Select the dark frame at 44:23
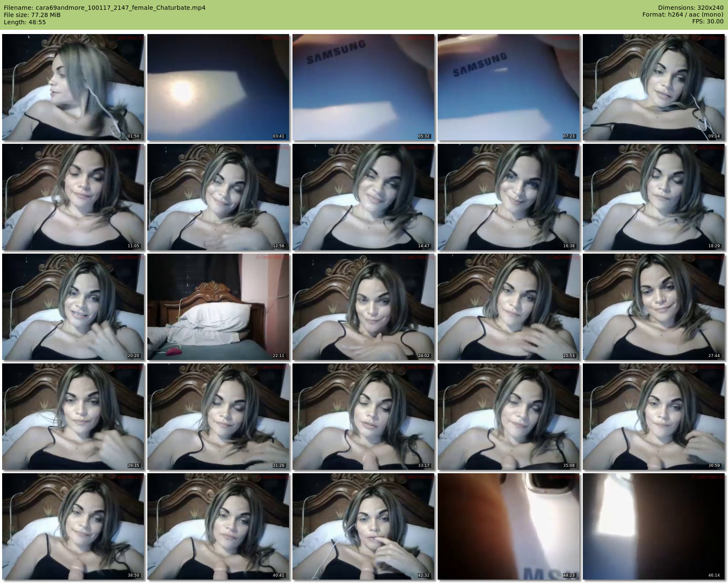Screen dimensions: 728x583 508,526
